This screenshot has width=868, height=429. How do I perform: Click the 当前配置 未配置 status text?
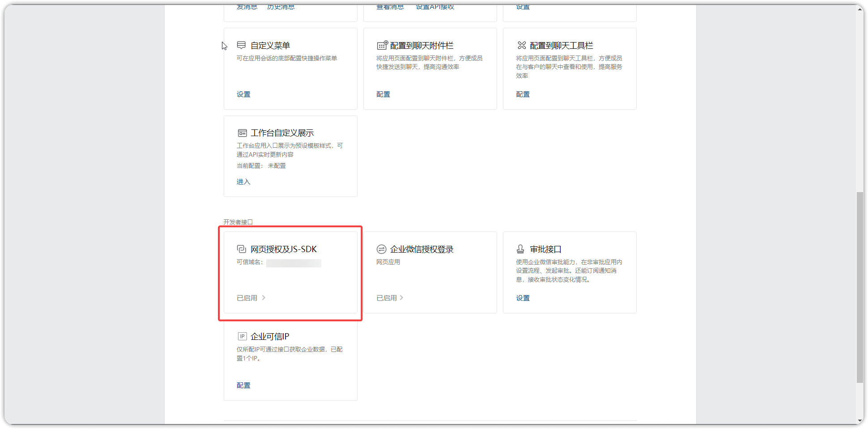pos(261,166)
